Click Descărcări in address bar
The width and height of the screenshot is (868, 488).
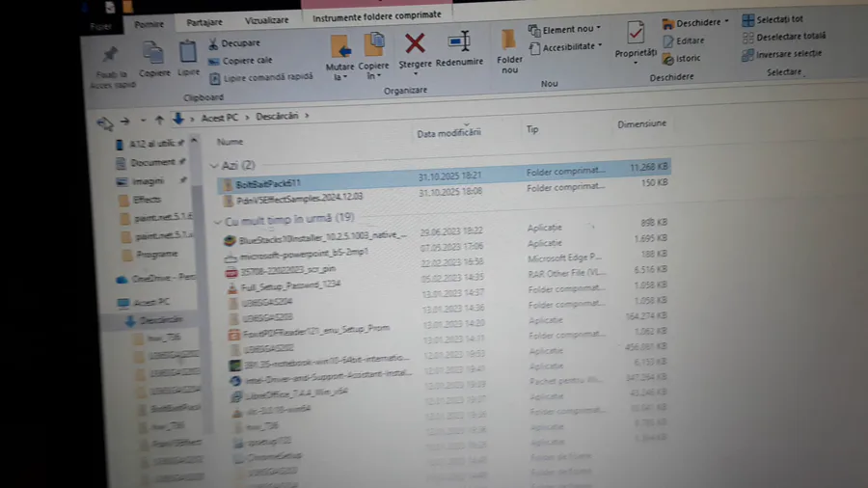[x=277, y=116]
